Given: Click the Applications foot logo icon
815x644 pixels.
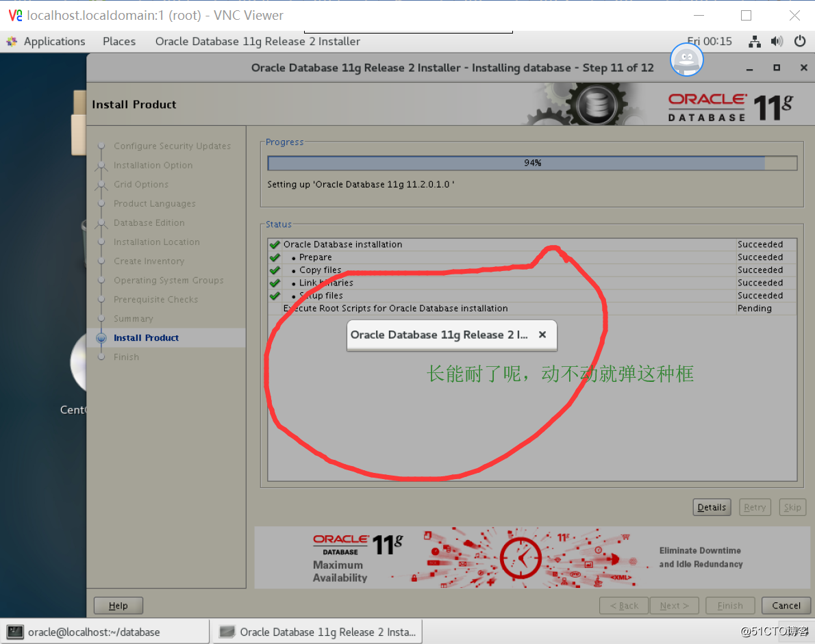Looking at the screenshot, I should coord(12,42).
